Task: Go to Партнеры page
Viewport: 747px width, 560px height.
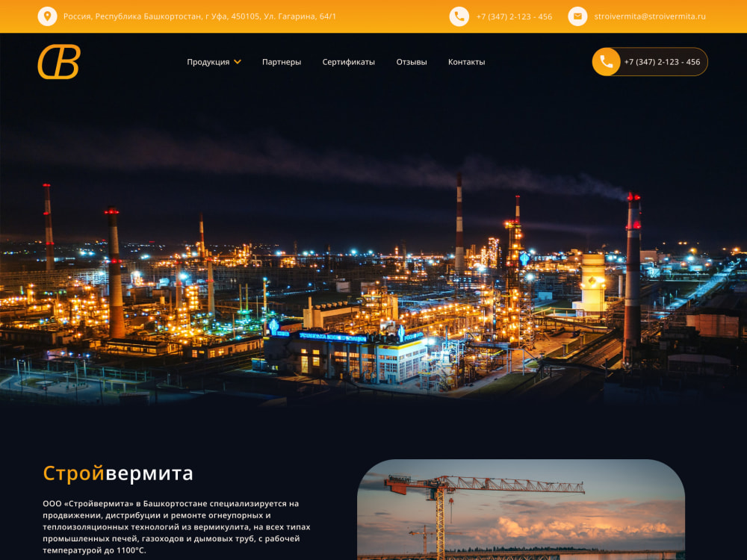Action: click(282, 62)
